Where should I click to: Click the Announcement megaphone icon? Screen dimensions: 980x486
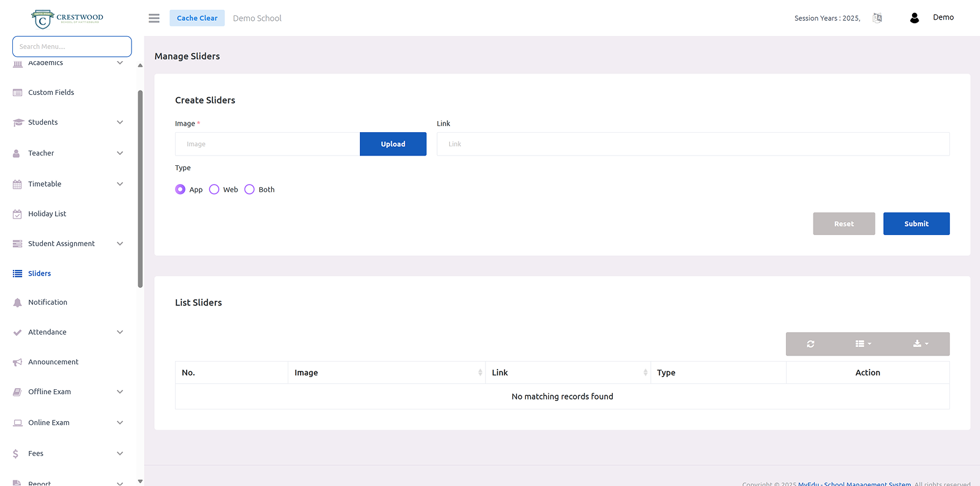[x=17, y=362]
